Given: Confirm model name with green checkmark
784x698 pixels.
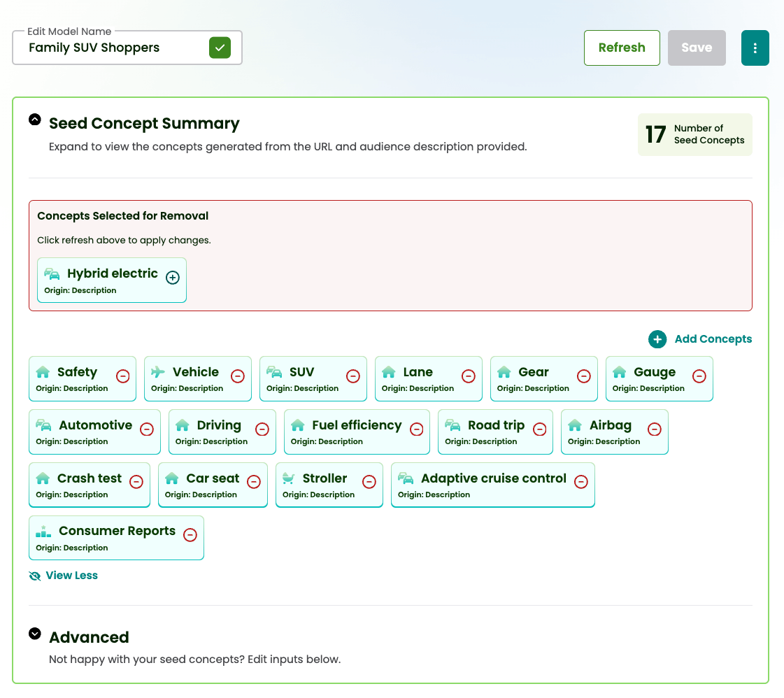Looking at the screenshot, I should coord(220,48).
